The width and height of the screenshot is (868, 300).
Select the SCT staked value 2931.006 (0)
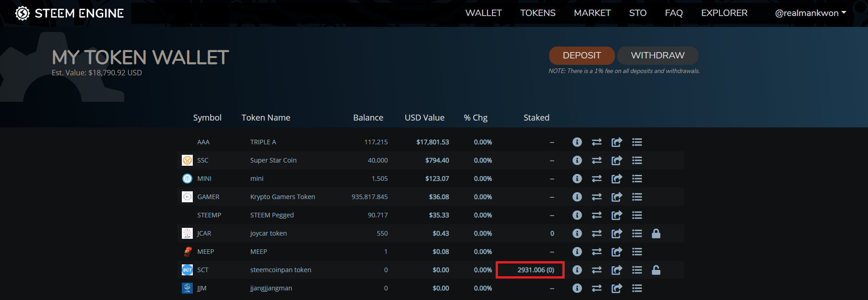(535, 270)
